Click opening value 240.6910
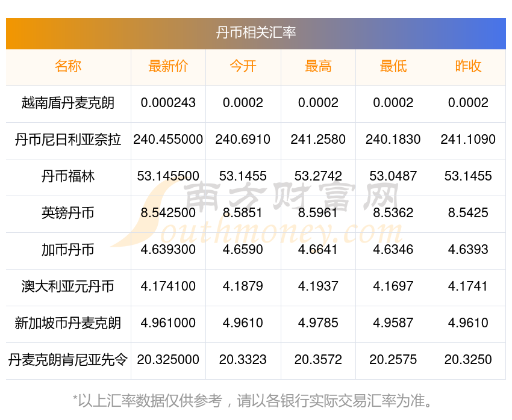The image size is (512, 420). click(x=243, y=140)
